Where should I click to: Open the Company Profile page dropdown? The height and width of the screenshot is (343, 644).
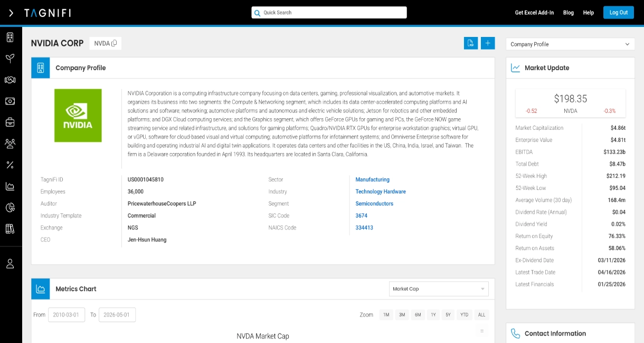click(x=570, y=44)
